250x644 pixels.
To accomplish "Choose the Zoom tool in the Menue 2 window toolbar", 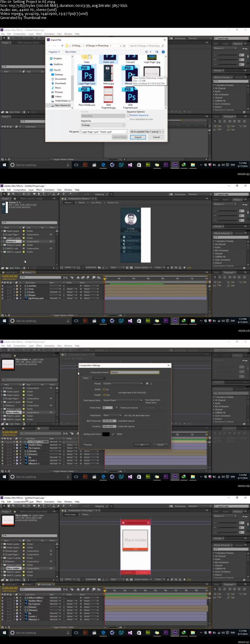I will (13, 194).
